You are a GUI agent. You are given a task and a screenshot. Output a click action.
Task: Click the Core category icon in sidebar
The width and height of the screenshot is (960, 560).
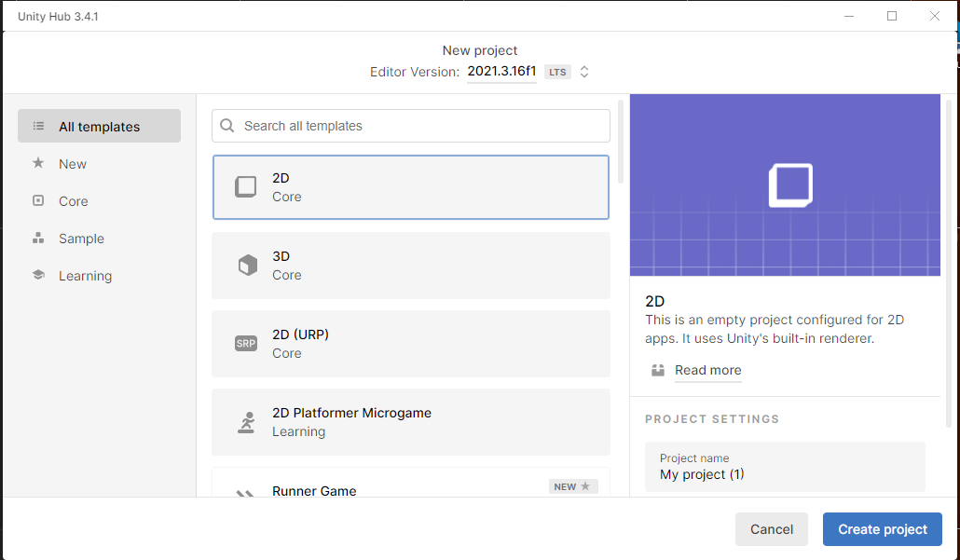pos(38,200)
